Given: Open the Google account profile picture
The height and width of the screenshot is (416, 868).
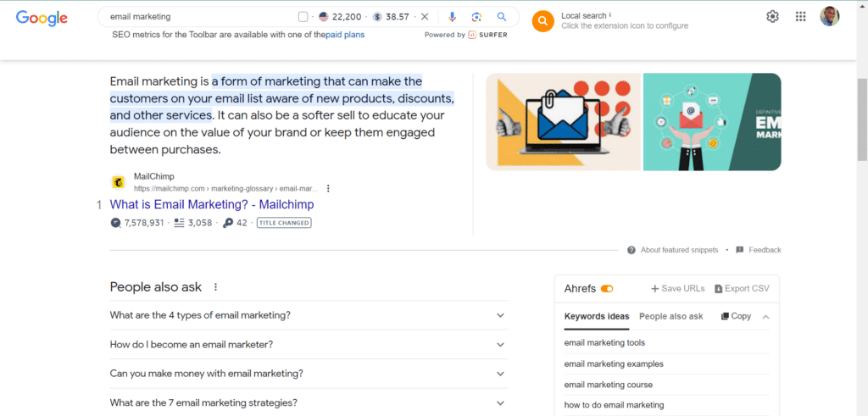Looking at the screenshot, I should pyautogui.click(x=829, y=17).
